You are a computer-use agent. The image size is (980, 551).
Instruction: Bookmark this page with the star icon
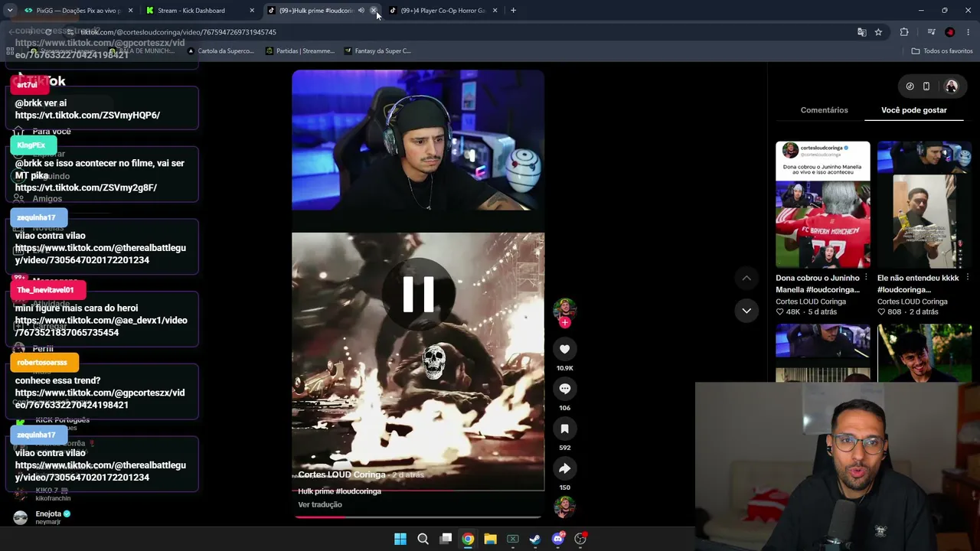[x=878, y=32]
